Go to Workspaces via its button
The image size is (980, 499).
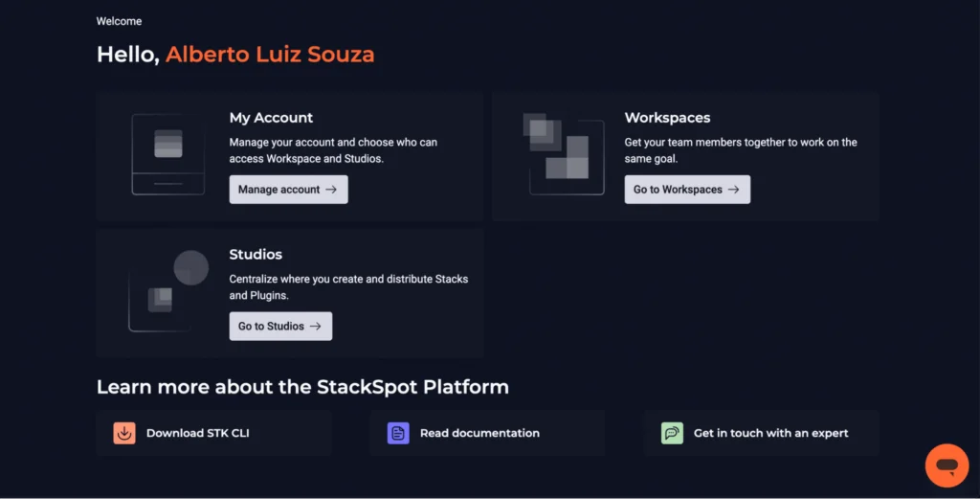[x=687, y=190]
